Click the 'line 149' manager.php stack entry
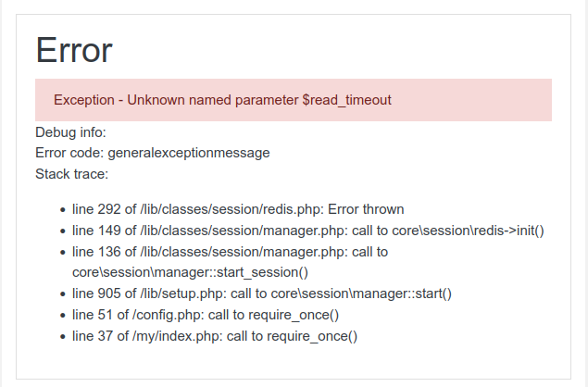Image resolution: width=588 pixels, height=387 pixels. pos(307,231)
